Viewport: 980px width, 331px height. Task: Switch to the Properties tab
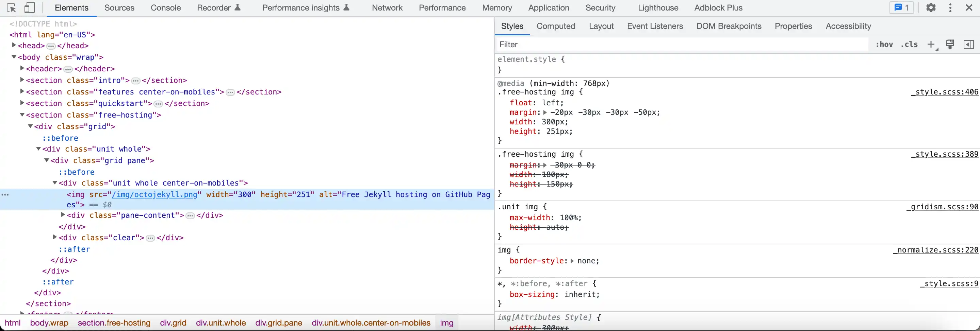(x=793, y=26)
